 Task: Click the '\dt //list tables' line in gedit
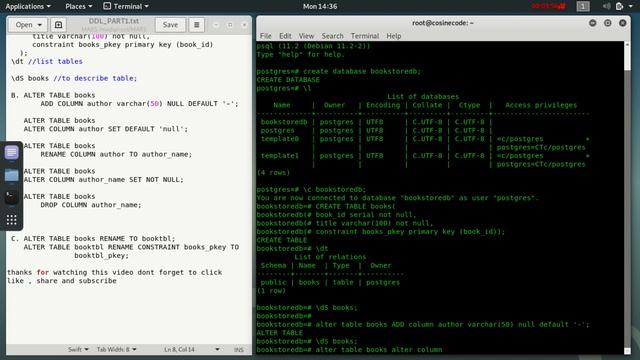click(x=47, y=61)
